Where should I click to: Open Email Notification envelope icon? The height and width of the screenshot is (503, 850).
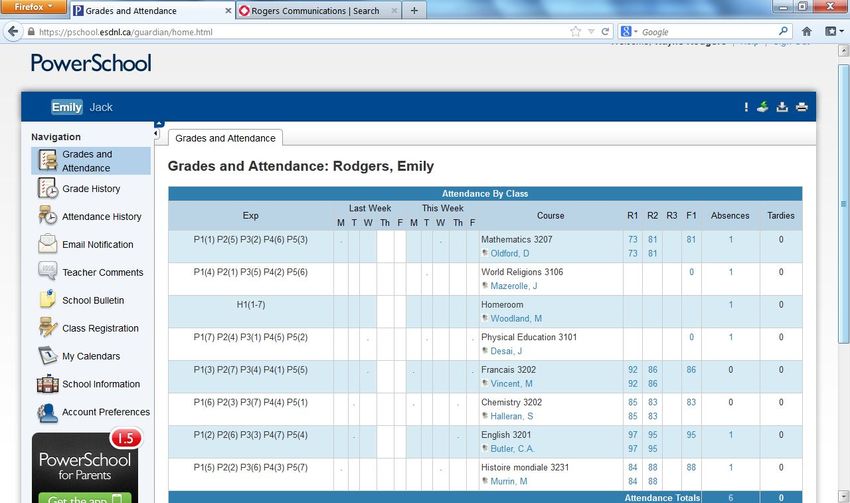[48, 244]
